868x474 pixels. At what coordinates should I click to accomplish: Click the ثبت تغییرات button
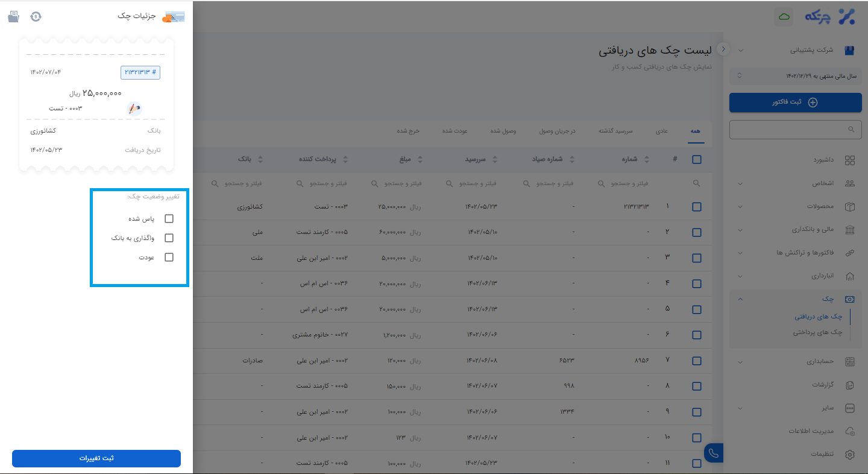click(x=96, y=458)
